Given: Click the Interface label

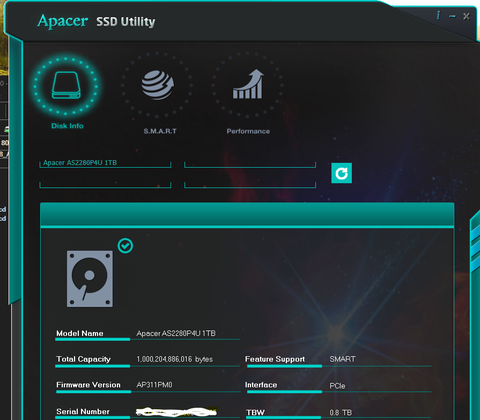Looking at the screenshot, I should pyautogui.click(x=261, y=385).
